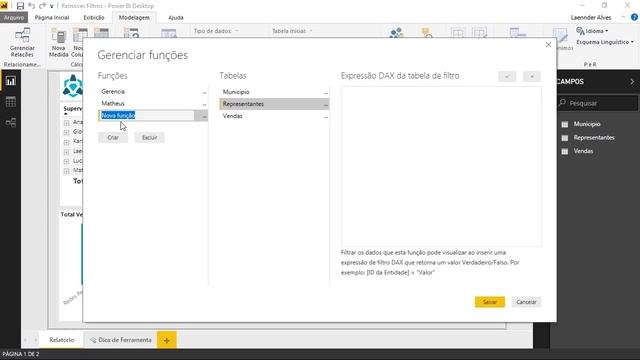Click the Nova função name field
The height and width of the screenshot is (360, 640).
click(x=147, y=116)
